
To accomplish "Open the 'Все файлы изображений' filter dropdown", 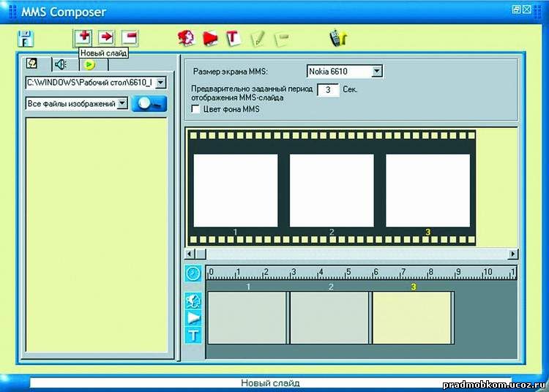I will pos(122,104).
